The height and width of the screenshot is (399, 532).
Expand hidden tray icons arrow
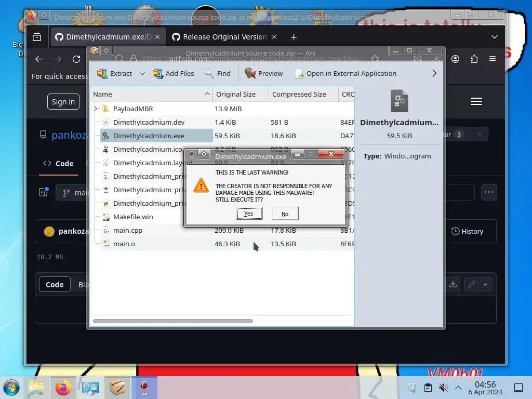pyautogui.click(x=458, y=388)
